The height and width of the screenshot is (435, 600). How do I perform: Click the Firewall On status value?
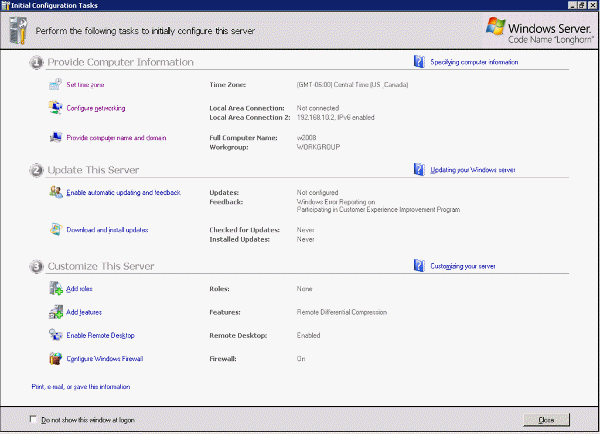(x=301, y=359)
